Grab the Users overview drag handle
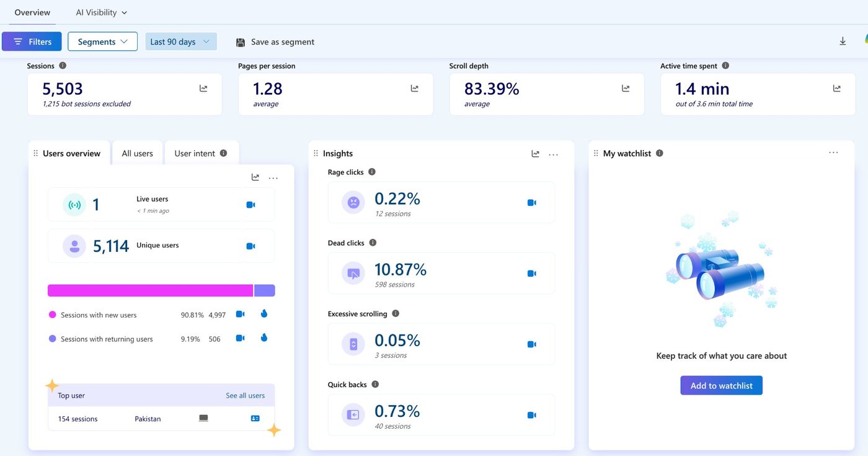The width and height of the screenshot is (868, 456). pyautogui.click(x=35, y=153)
